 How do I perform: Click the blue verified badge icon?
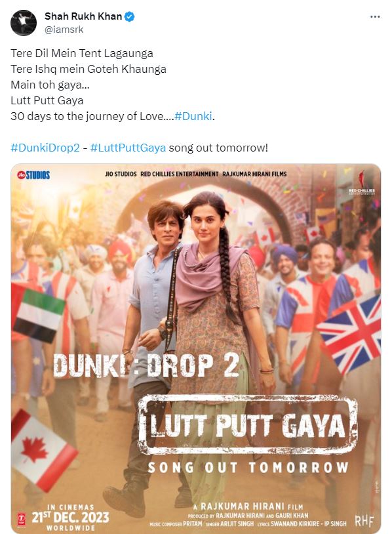[x=129, y=16]
